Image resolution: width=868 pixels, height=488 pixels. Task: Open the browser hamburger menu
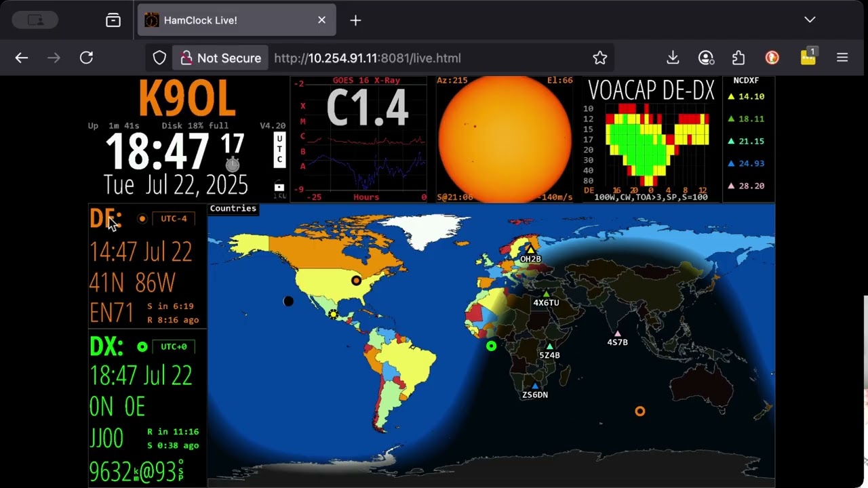(x=842, y=58)
